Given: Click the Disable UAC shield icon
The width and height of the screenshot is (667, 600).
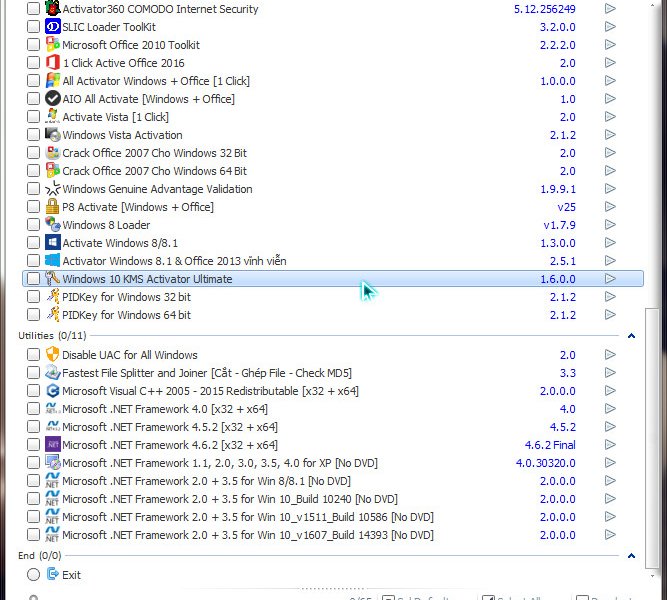Looking at the screenshot, I should [53, 354].
